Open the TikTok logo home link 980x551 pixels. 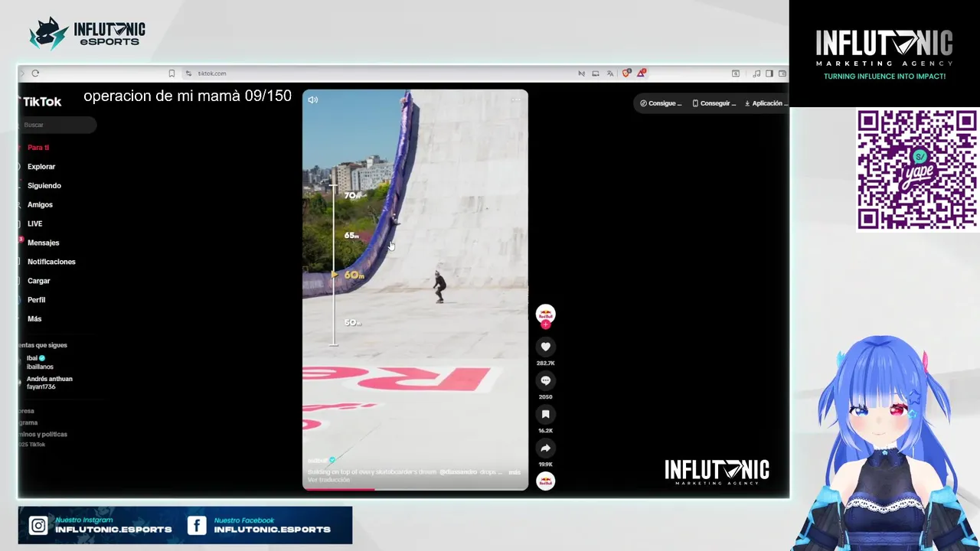(x=41, y=101)
